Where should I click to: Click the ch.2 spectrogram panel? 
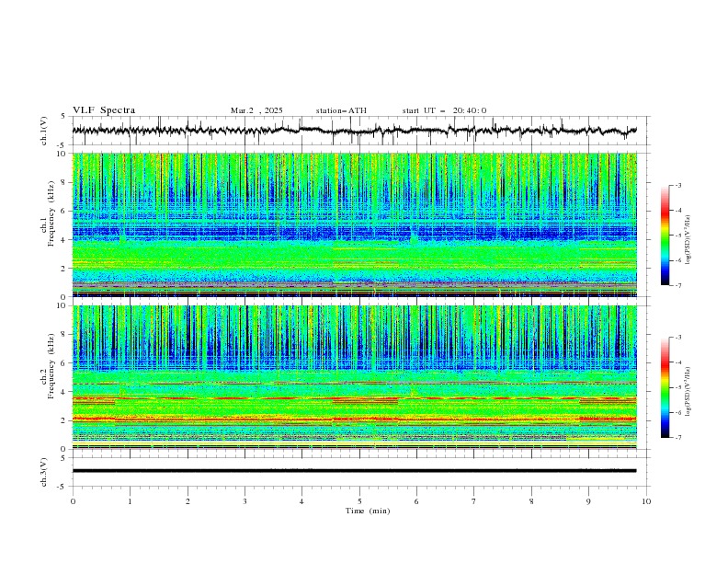354,377
